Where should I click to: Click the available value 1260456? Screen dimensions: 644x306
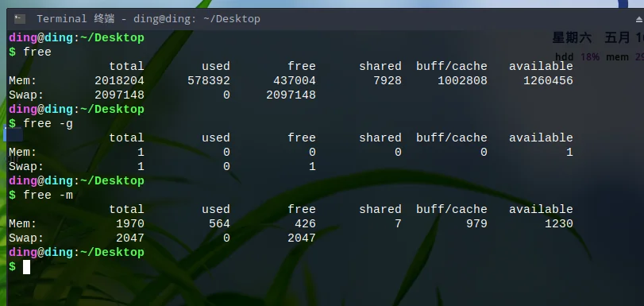[x=548, y=80]
